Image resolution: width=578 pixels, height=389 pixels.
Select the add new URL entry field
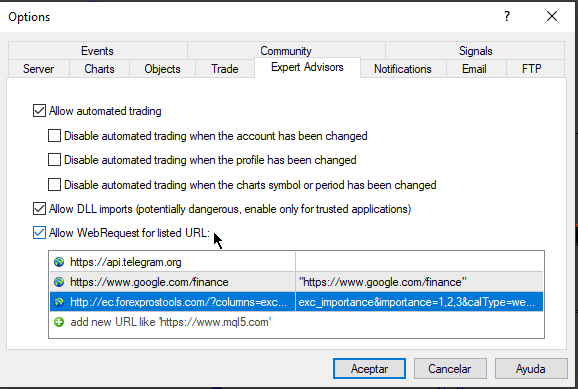(296, 322)
